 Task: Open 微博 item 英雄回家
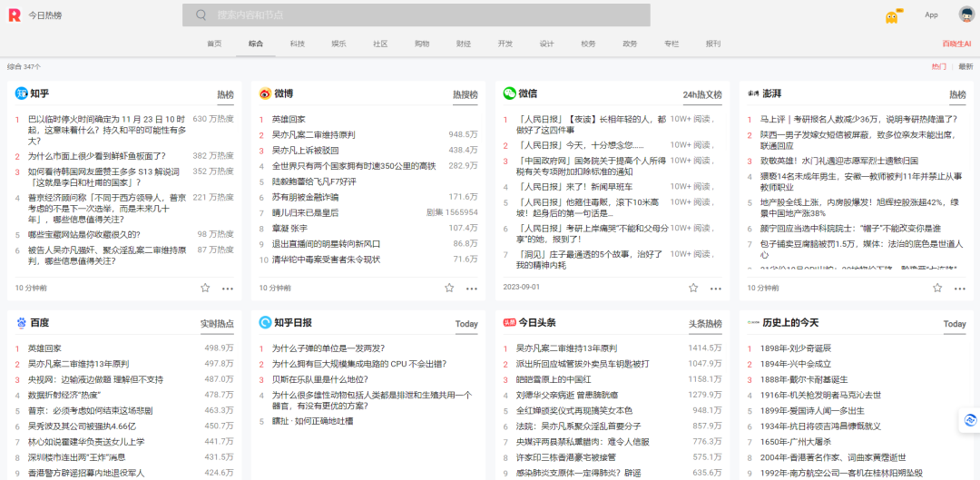[289, 119]
